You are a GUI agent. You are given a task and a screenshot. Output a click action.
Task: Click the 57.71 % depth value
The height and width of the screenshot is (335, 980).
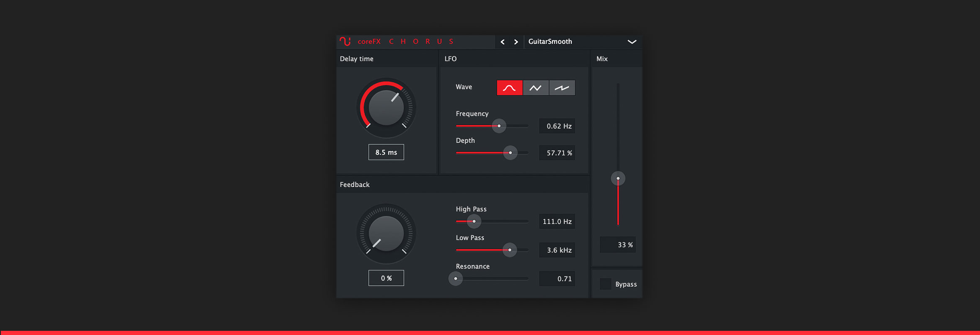(x=557, y=153)
